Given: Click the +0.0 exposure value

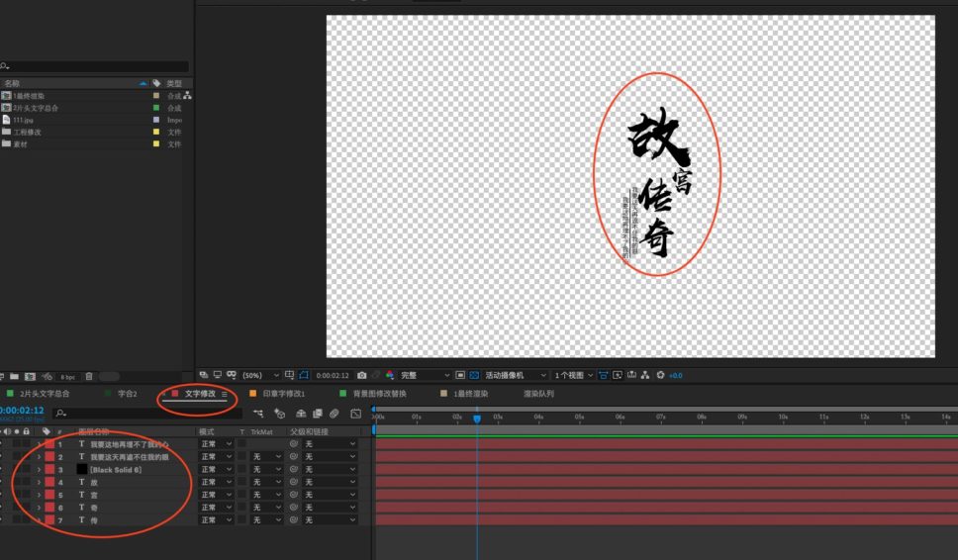Looking at the screenshot, I should tap(676, 376).
